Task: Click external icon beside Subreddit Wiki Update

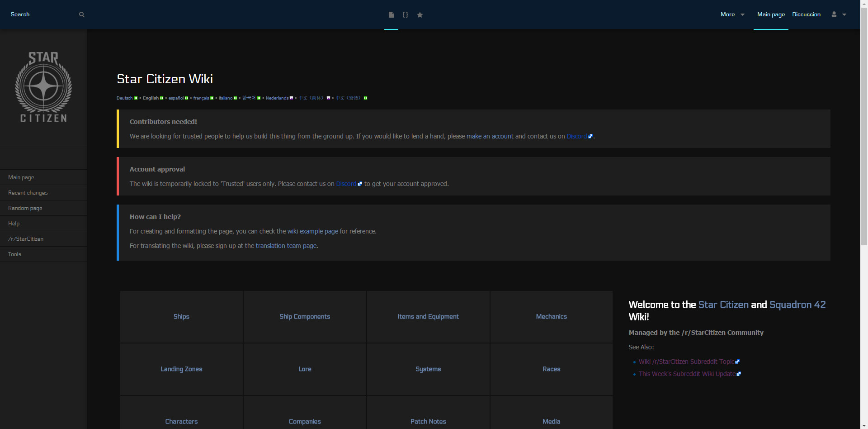Action: (739, 374)
